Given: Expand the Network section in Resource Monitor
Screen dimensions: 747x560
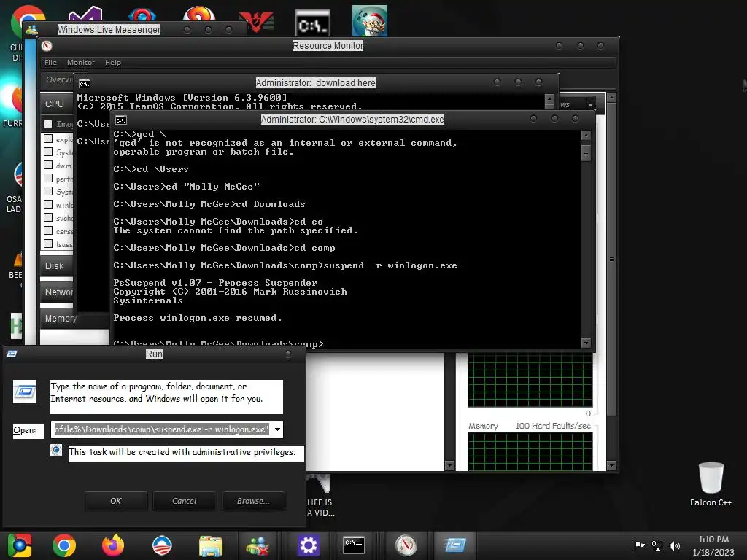Looking at the screenshot, I should pos(57,292).
